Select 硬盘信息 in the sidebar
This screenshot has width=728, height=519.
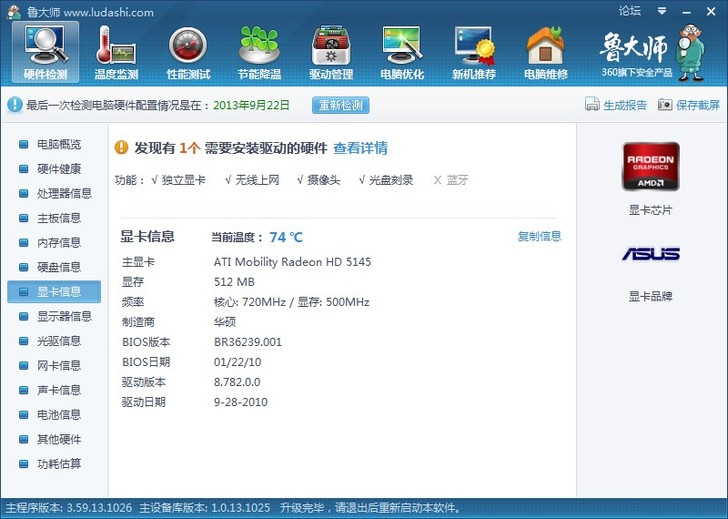click(59, 267)
